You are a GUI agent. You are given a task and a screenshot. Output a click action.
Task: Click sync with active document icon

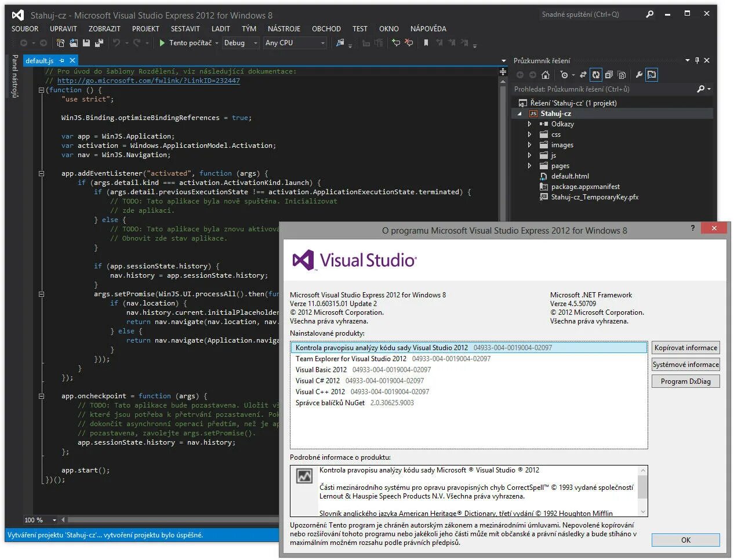[583, 75]
